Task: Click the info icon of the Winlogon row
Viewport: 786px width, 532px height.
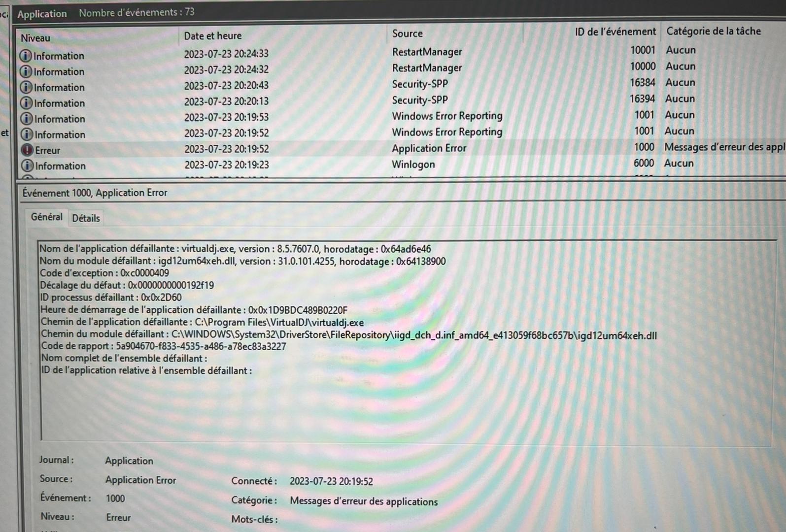Action: (27, 166)
